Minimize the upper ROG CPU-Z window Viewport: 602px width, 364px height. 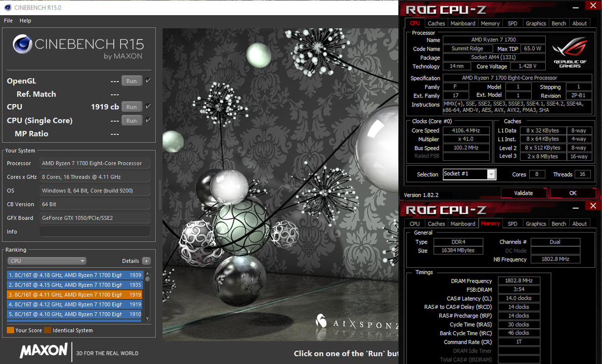tap(576, 7)
